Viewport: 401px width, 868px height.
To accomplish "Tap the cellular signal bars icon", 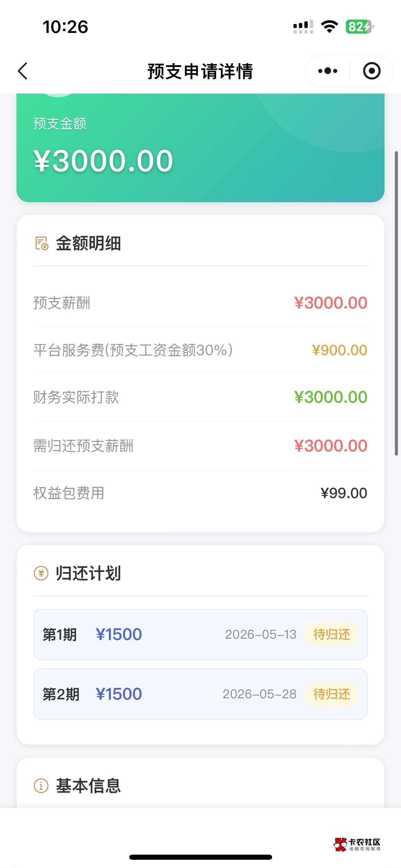I will coord(303,27).
